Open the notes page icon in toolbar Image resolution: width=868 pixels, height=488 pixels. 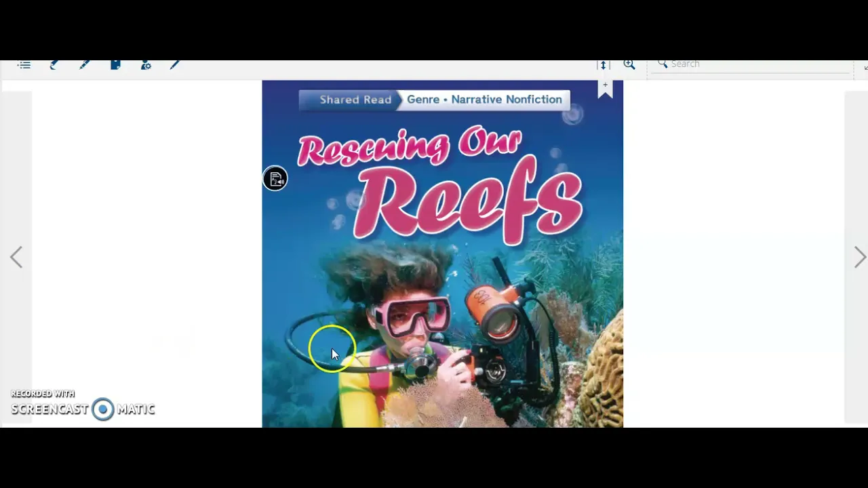click(116, 65)
